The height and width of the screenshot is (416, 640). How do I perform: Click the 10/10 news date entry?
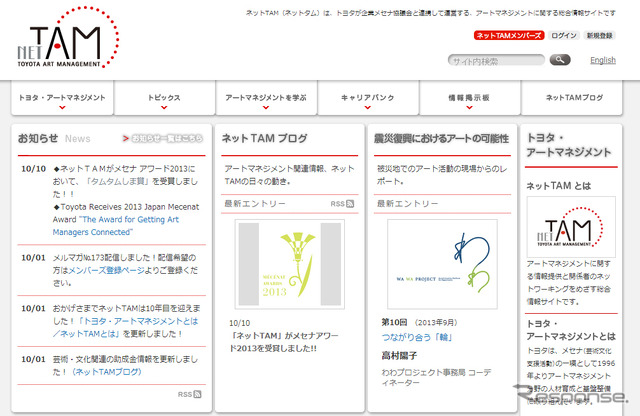coord(33,169)
